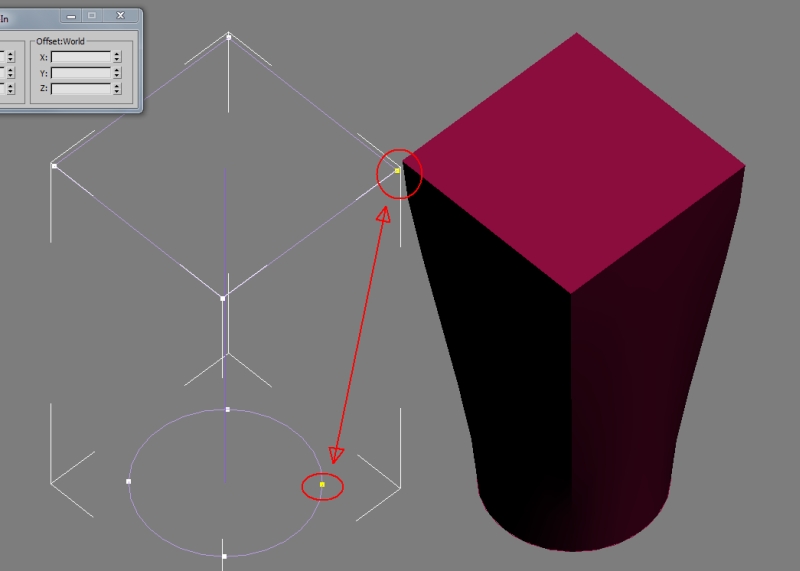Select the magenta lofted 3D object
The image size is (800, 571).
click(x=574, y=292)
